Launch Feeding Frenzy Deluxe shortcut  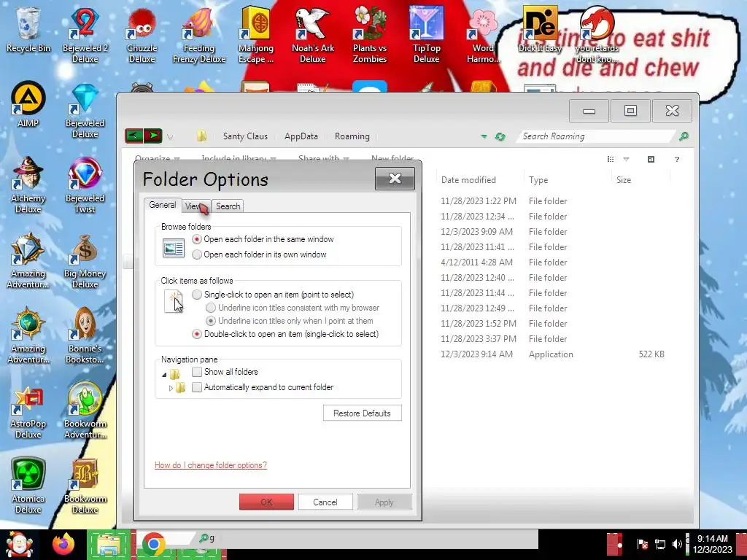(x=199, y=34)
